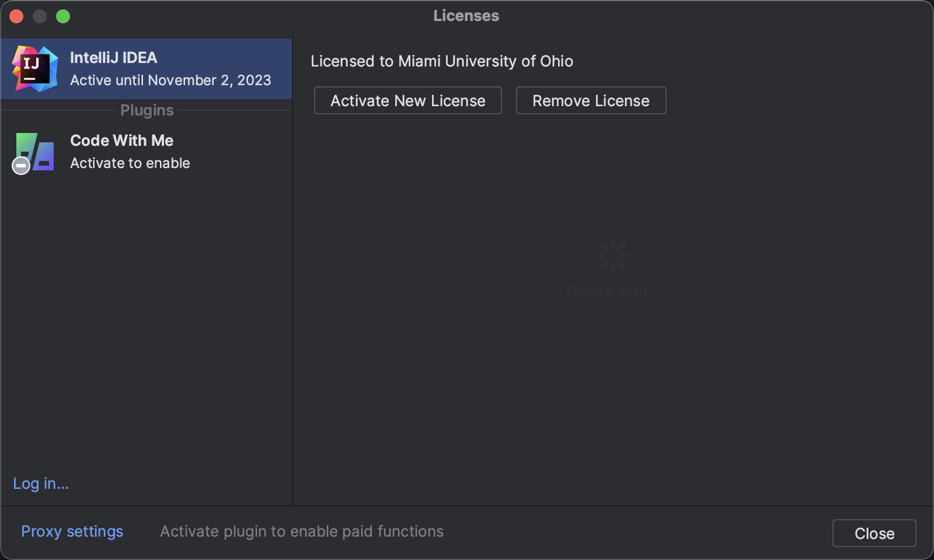934x560 pixels.
Task: Close the Licenses dialog with Close button
Action: [x=874, y=533]
